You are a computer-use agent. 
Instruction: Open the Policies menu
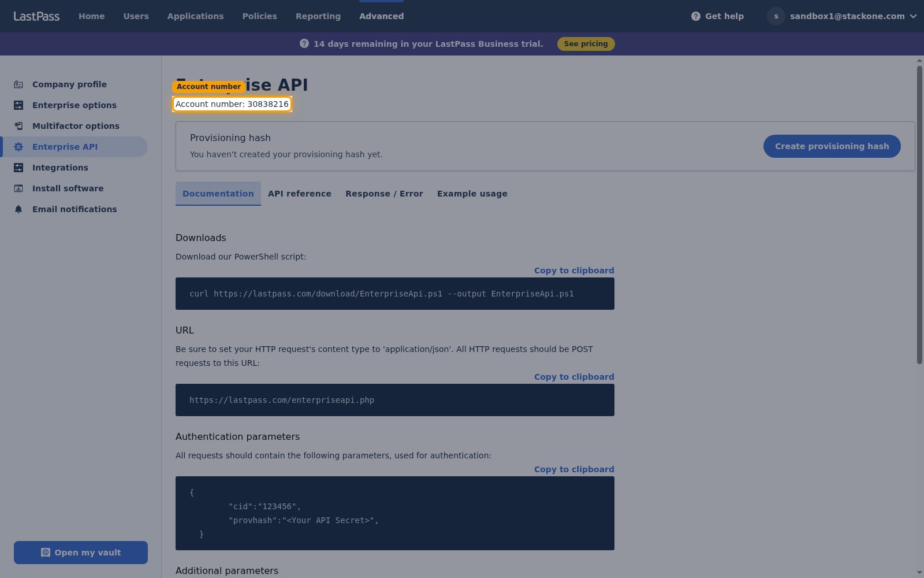pos(260,16)
